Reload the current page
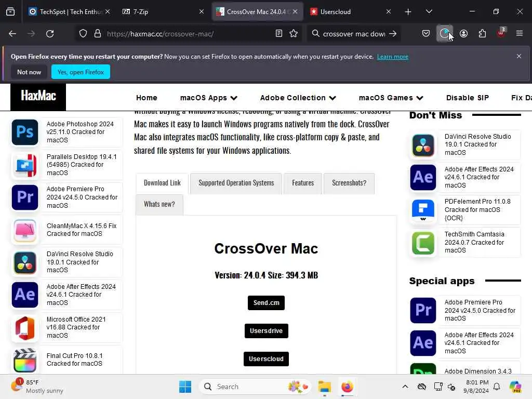This screenshot has height=399, width=532. click(50, 34)
